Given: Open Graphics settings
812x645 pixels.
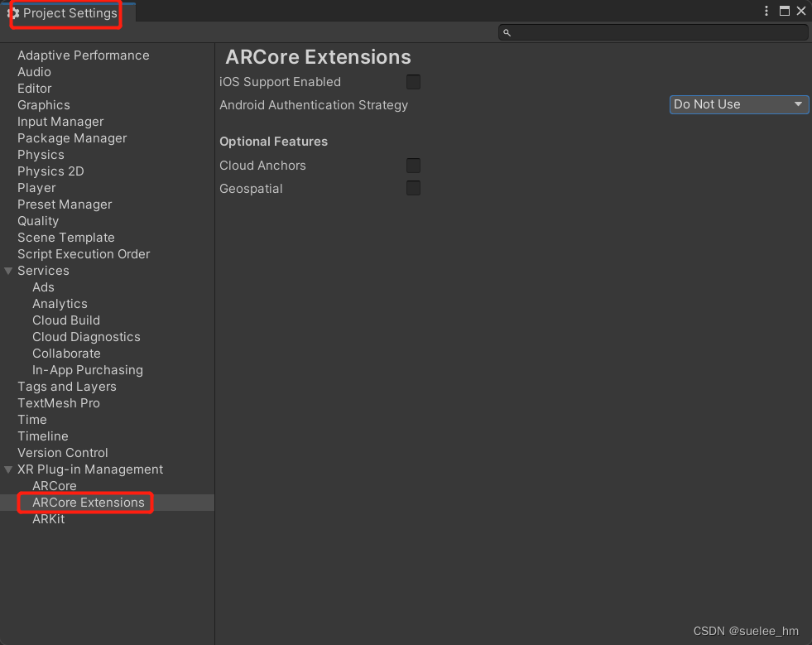Looking at the screenshot, I should (44, 105).
